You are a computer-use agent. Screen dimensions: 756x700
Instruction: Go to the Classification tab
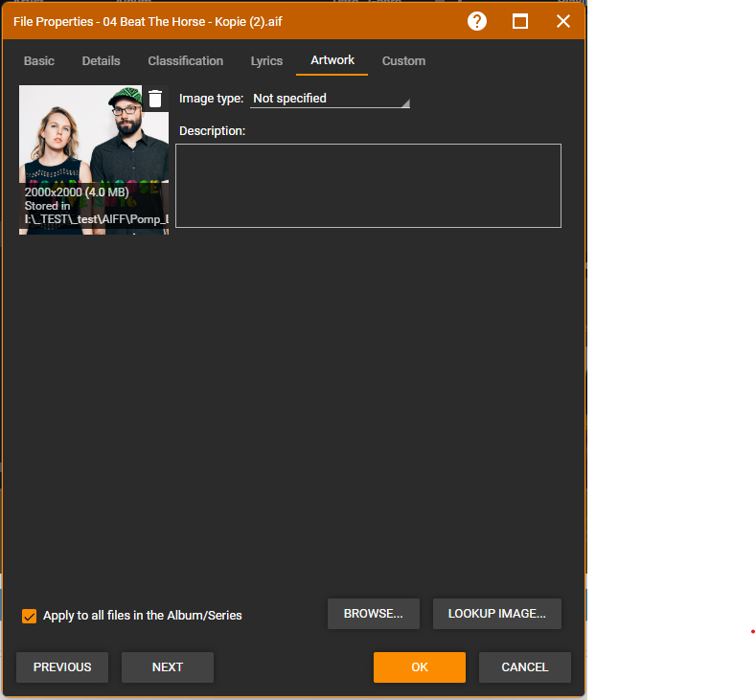pyautogui.click(x=185, y=61)
